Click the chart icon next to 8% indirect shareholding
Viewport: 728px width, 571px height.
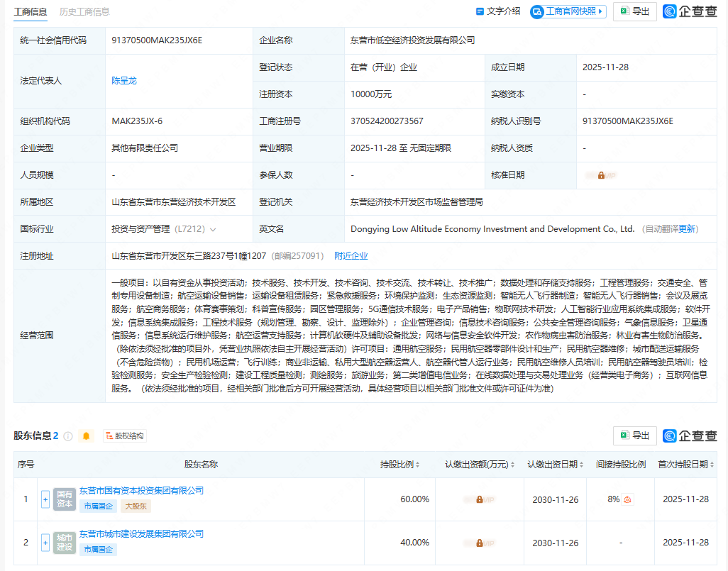point(627,499)
